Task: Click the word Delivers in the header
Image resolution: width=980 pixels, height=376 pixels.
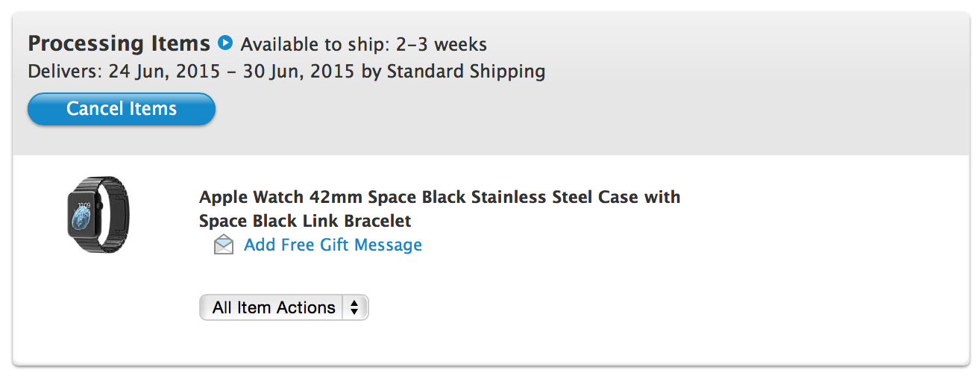Action: [x=65, y=72]
